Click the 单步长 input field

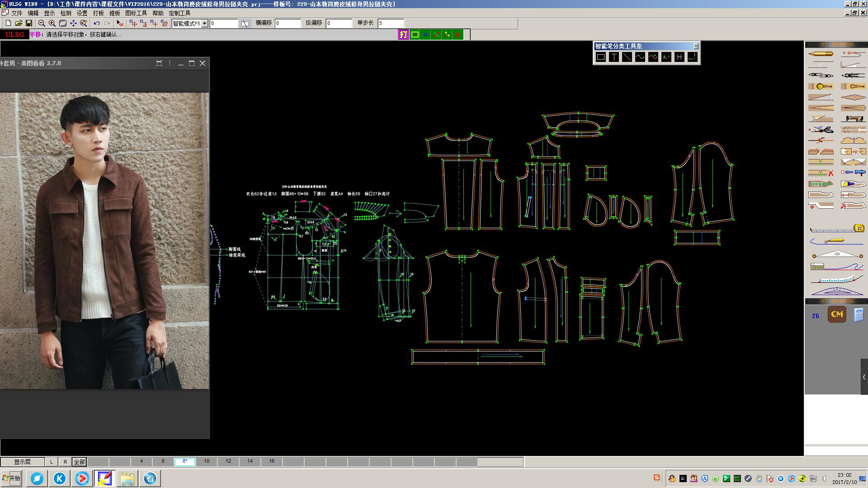391,23
